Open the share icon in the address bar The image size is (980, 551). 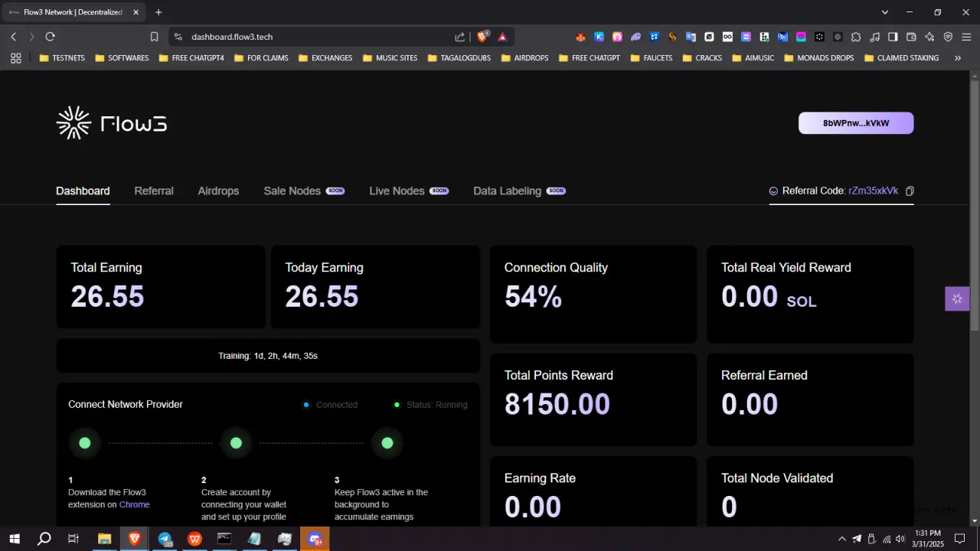point(459,37)
